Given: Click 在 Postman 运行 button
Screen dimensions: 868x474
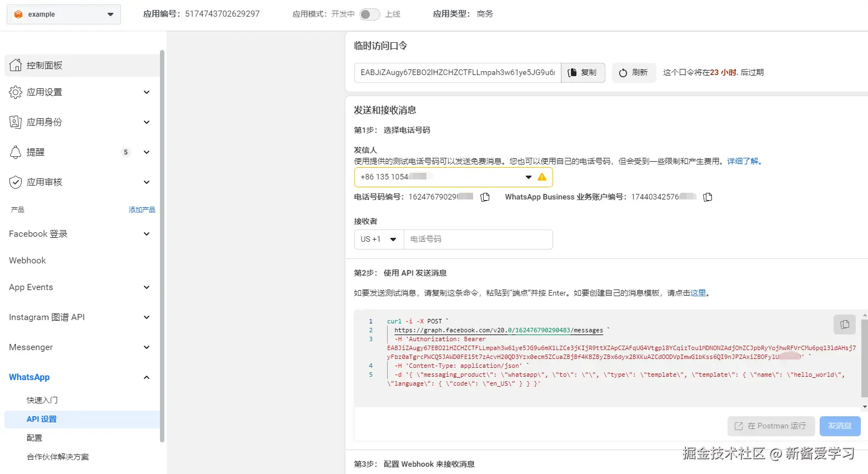Looking at the screenshot, I should (771, 426).
